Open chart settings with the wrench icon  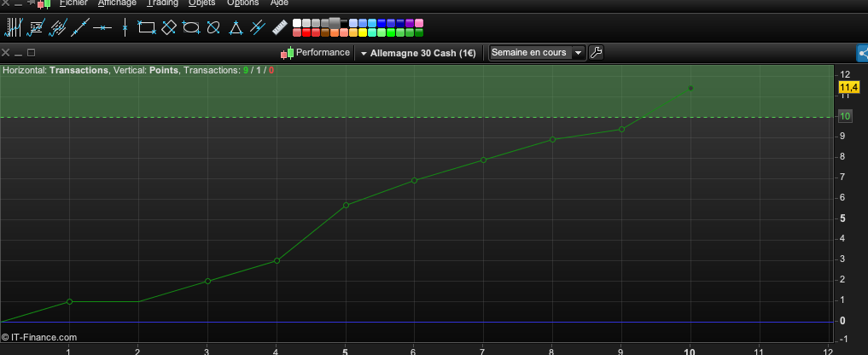(x=596, y=53)
